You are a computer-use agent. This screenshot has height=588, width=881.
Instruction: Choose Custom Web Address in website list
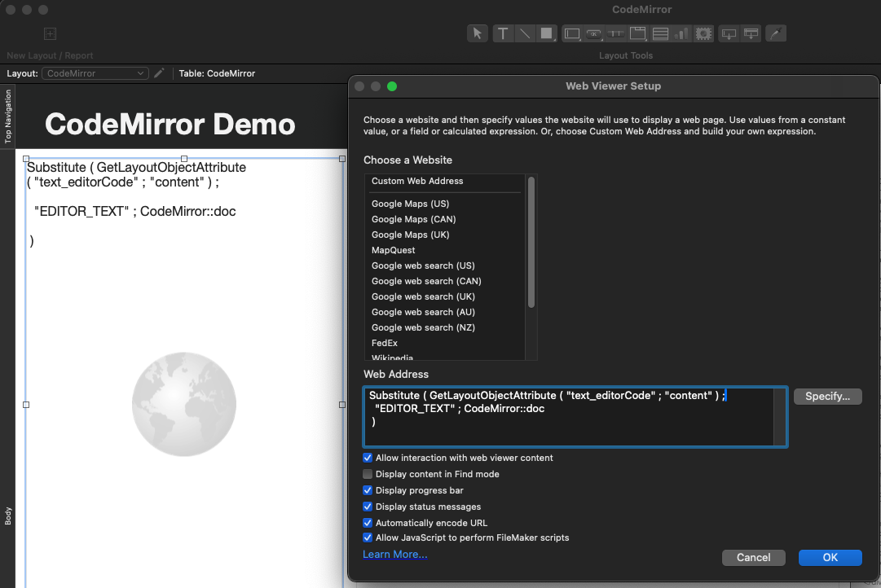point(417,181)
